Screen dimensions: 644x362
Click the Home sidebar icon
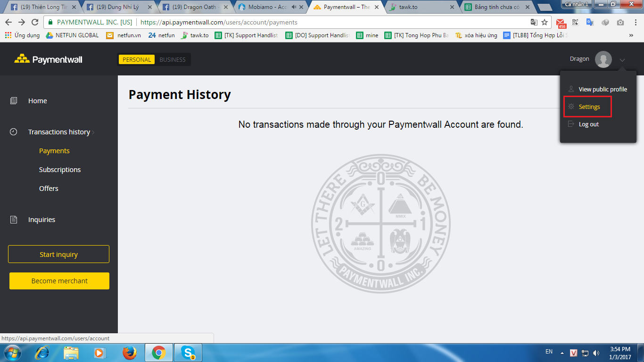[14, 101]
